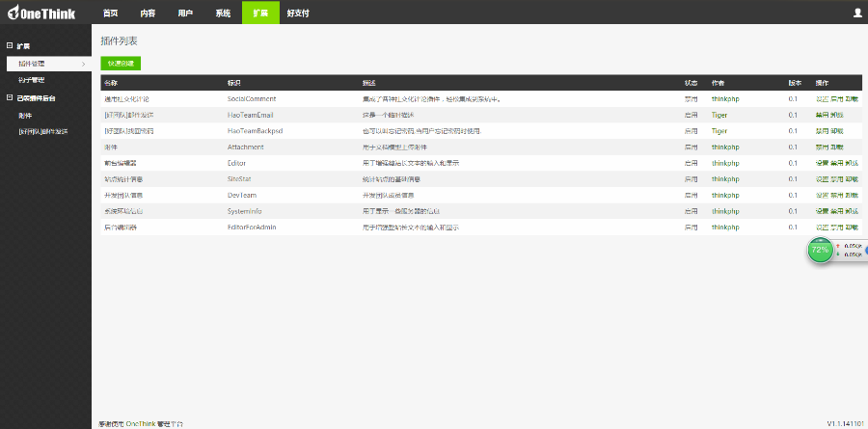The image size is (868, 429).
Task: Collapse the 扩展 sidebar section toggle icon
Action: click(x=10, y=46)
